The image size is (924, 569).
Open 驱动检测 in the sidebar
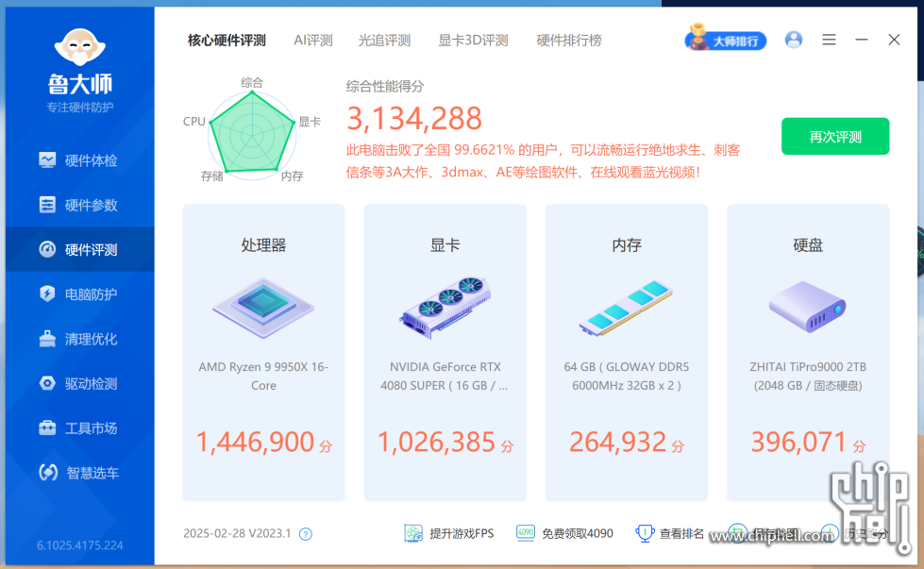click(79, 383)
